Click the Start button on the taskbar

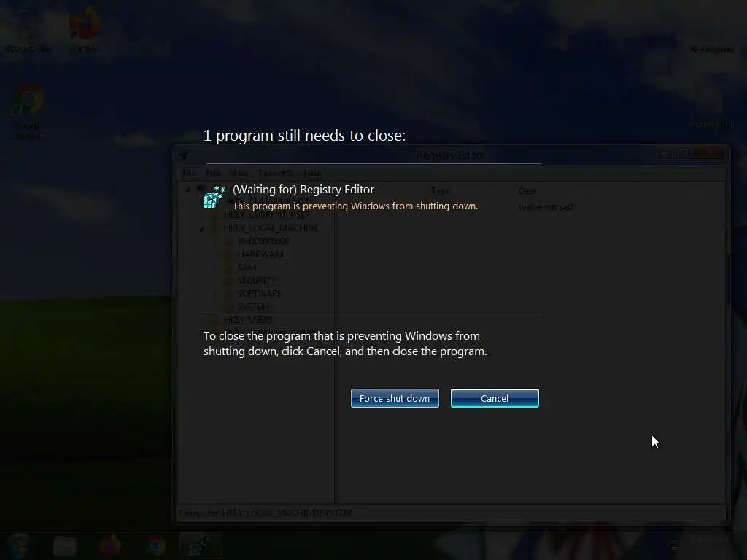19,545
